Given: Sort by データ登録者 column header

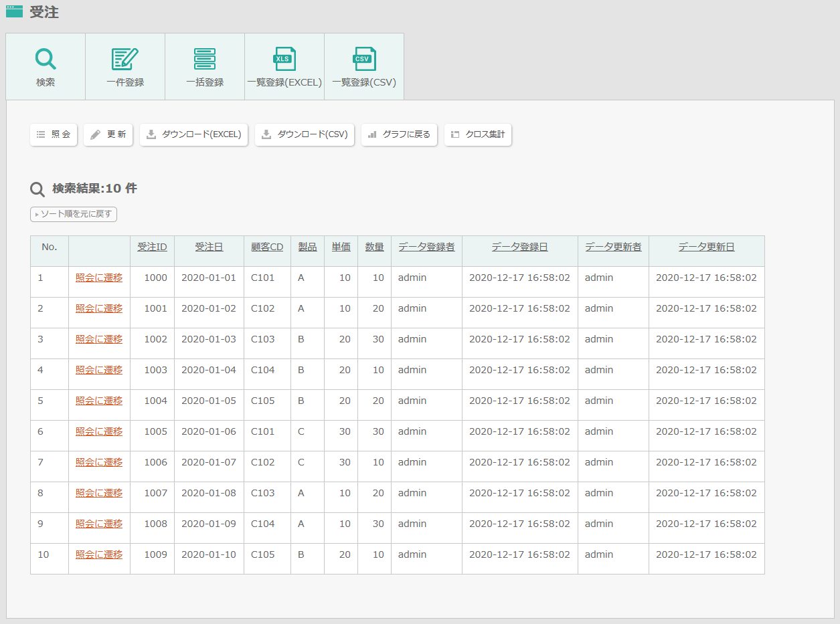Looking at the screenshot, I should pos(426,247).
